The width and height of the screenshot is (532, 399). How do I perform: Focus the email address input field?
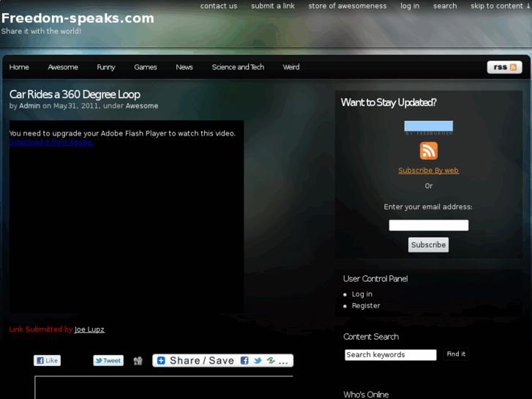(x=429, y=225)
